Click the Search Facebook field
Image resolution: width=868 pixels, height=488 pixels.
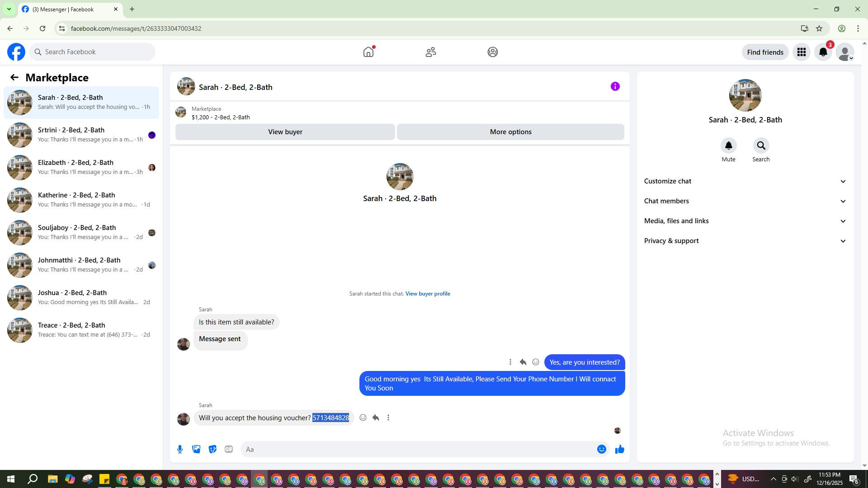click(x=93, y=52)
